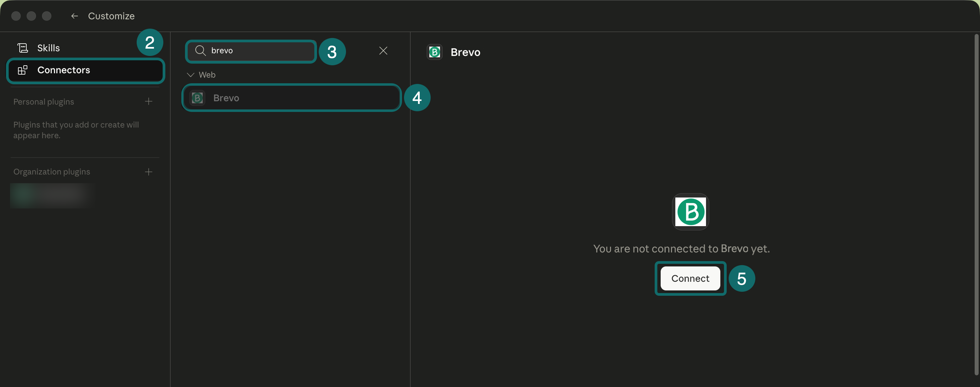Click the Personal plugins heading
The width and height of the screenshot is (980, 387).
(x=44, y=102)
